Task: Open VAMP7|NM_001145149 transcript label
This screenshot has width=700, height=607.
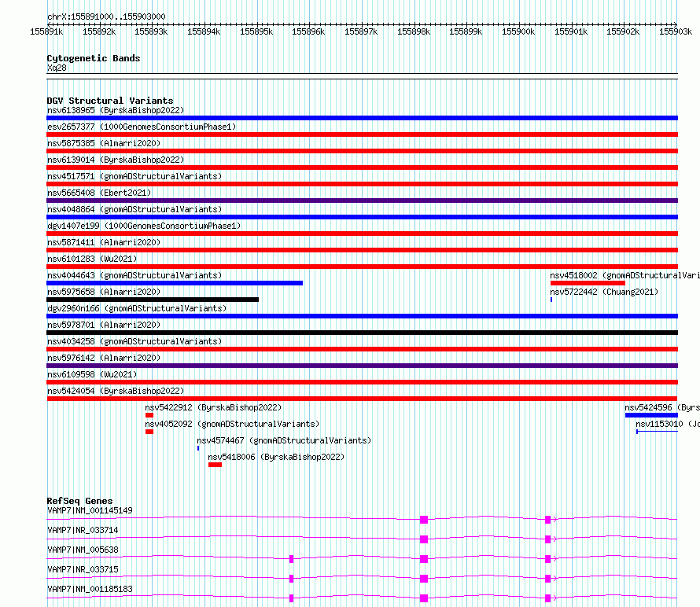Action: click(x=90, y=510)
